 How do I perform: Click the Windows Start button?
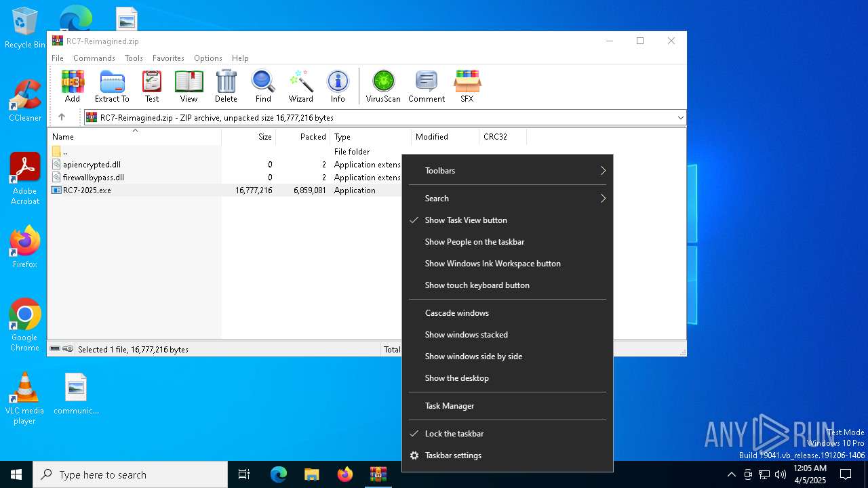click(16, 474)
